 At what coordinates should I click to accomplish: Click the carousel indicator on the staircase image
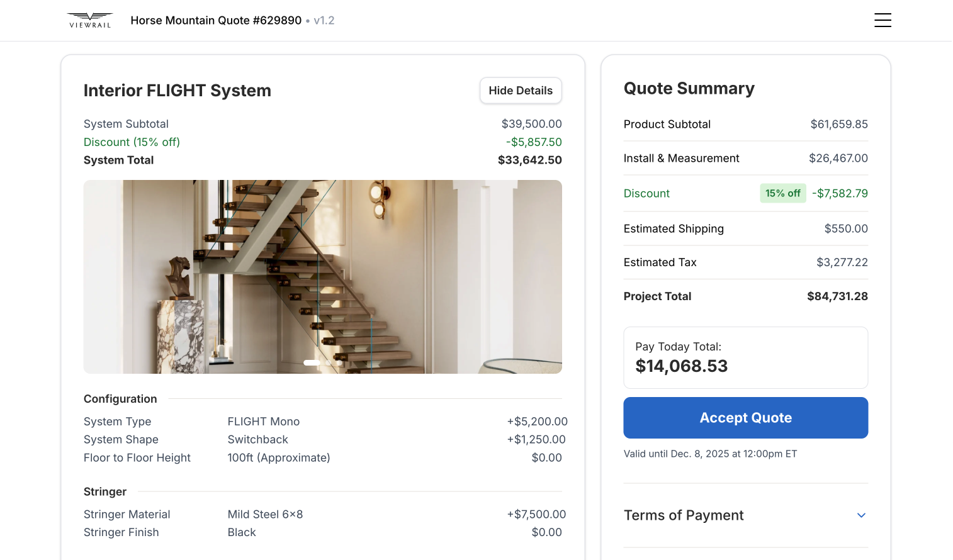click(x=311, y=362)
